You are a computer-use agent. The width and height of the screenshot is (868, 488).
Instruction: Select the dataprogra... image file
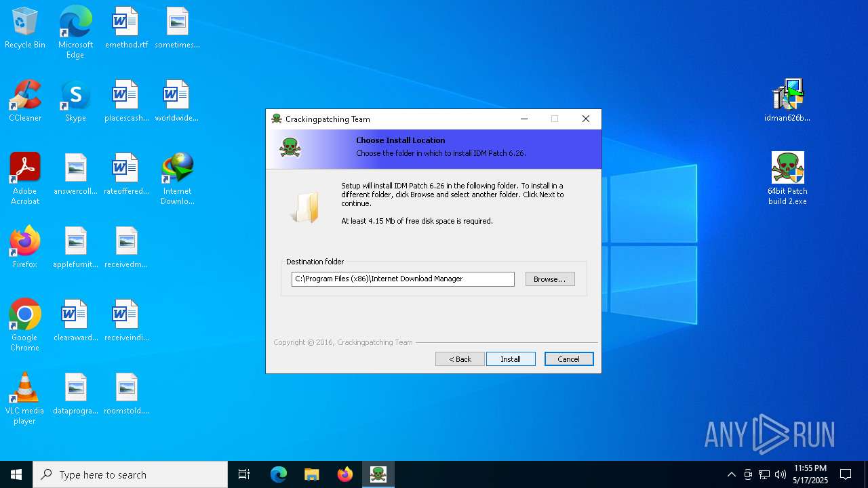point(75,394)
